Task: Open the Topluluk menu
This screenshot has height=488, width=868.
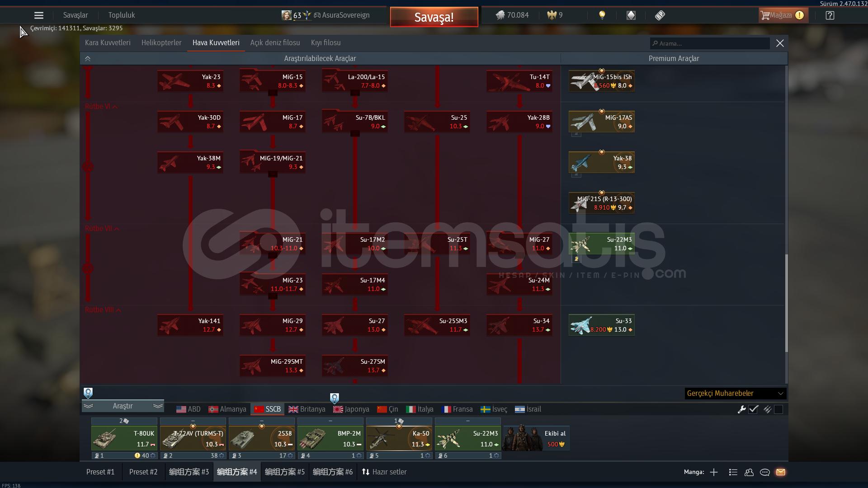Action: pos(122,15)
